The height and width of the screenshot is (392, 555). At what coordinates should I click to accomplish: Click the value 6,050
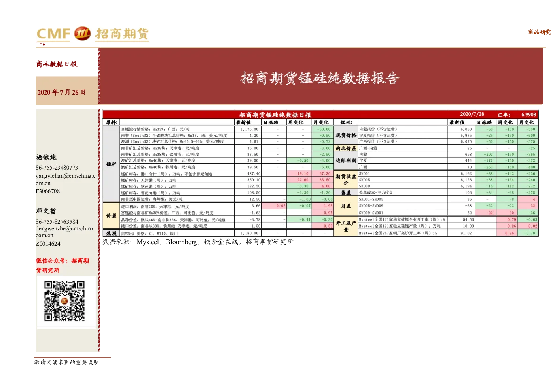point(466,129)
